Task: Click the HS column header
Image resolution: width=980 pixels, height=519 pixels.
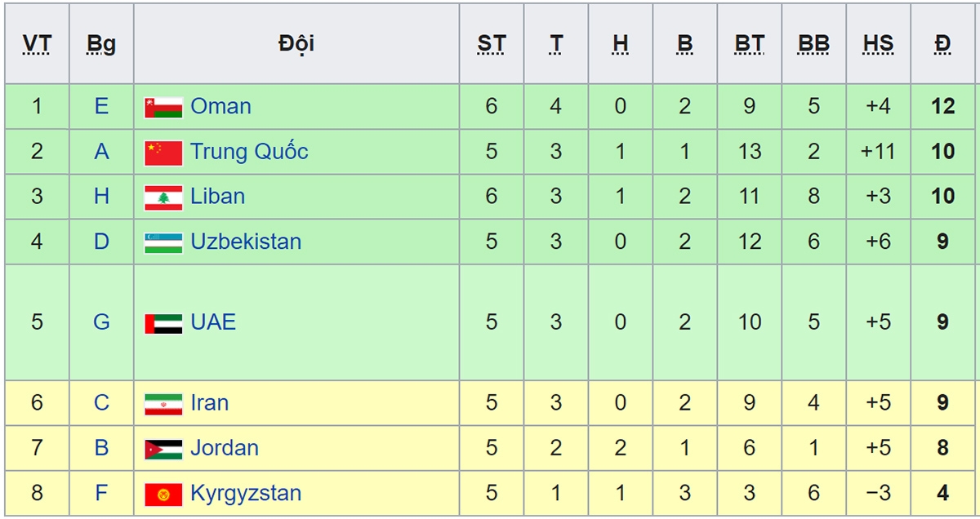Action: click(x=878, y=44)
